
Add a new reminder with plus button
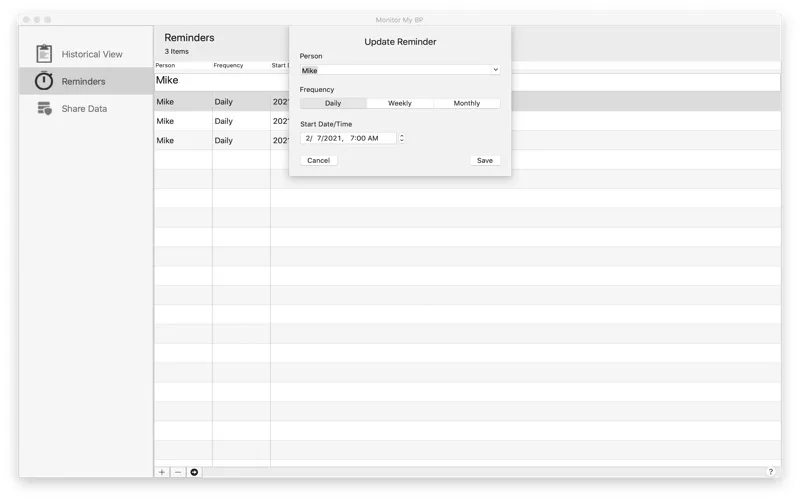click(x=162, y=472)
